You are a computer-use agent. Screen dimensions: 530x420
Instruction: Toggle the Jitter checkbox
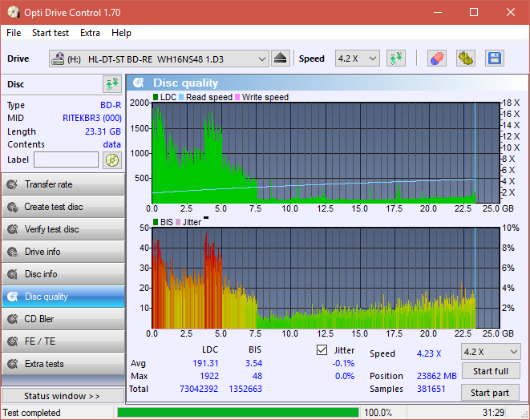pos(322,350)
